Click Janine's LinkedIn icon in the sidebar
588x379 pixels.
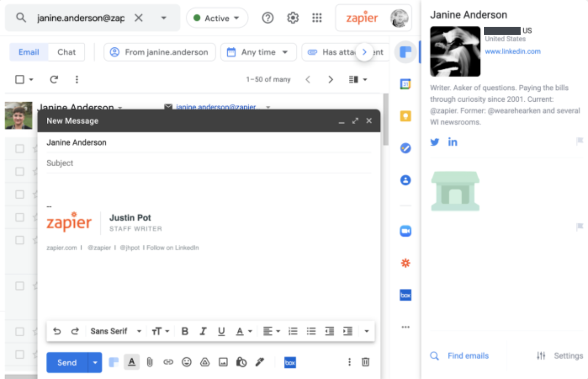tap(453, 142)
